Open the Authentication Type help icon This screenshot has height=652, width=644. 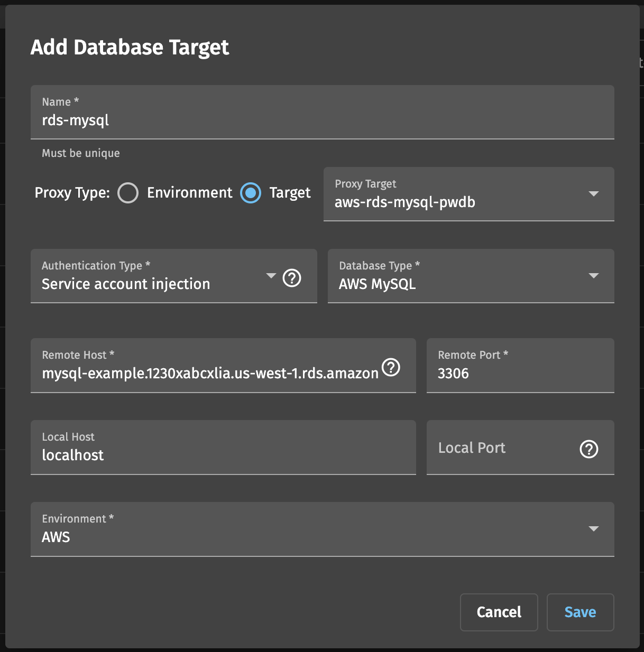coord(292,277)
